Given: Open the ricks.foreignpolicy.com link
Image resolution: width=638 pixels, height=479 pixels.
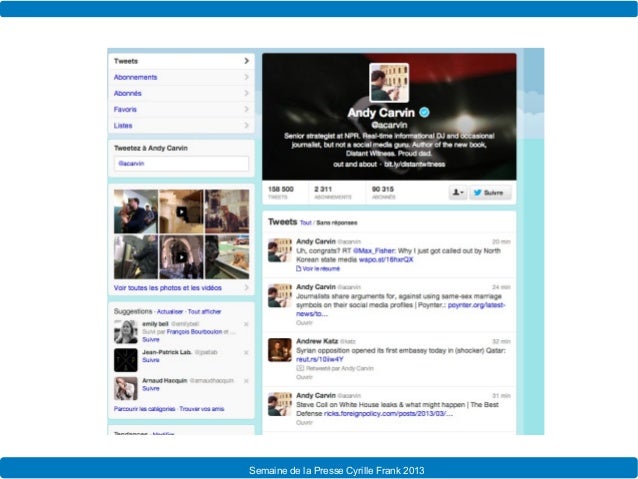Looking at the screenshot, I should [388, 413].
